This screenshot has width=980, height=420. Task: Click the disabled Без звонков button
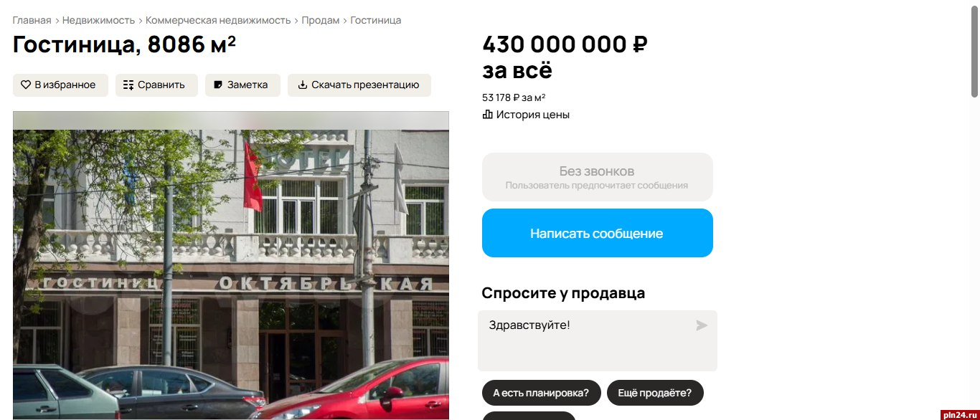tap(598, 177)
